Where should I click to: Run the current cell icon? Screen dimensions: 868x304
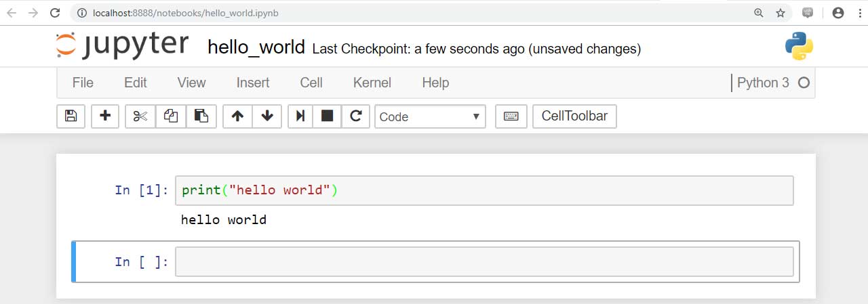[299, 116]
